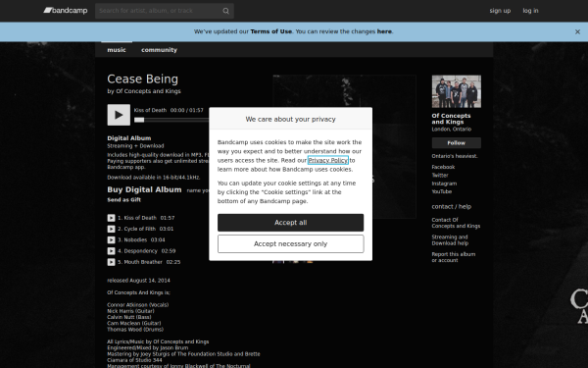Open Despondency track title
The height and width of the screenshot is (368, 588).
[x=140, y=251]
